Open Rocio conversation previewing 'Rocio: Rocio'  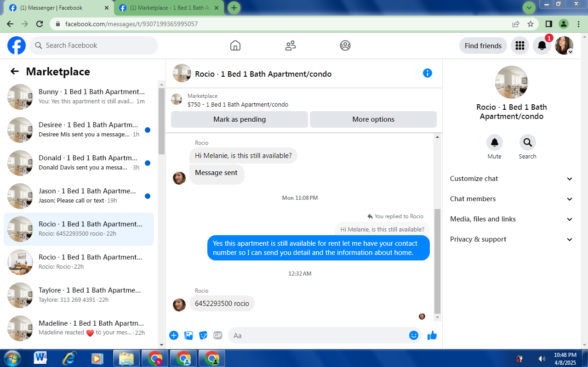[x=79, y=262]
